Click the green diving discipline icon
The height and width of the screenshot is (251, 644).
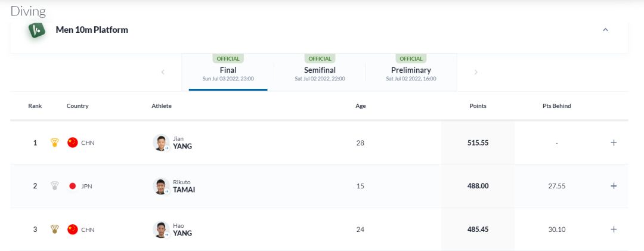(x=37, y=30)
